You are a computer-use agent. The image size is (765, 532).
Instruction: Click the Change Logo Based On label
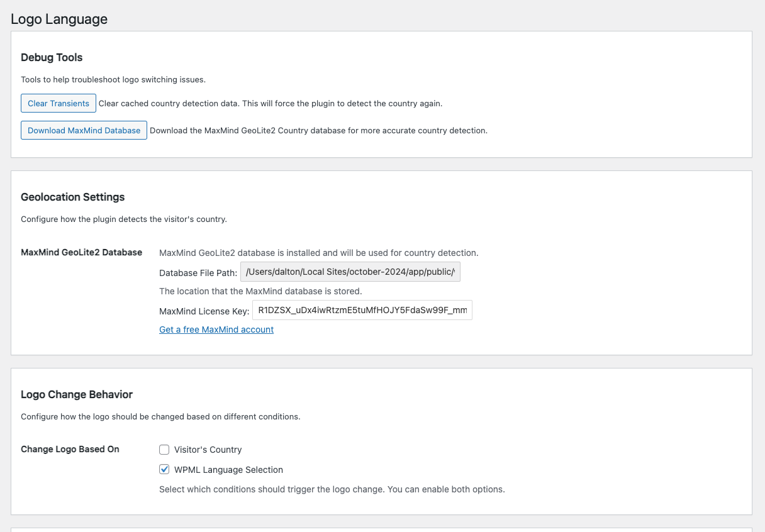[70, 449]
